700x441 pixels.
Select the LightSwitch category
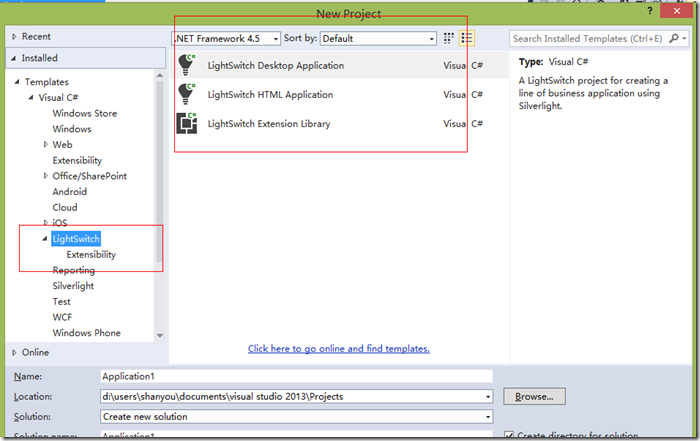76,239
